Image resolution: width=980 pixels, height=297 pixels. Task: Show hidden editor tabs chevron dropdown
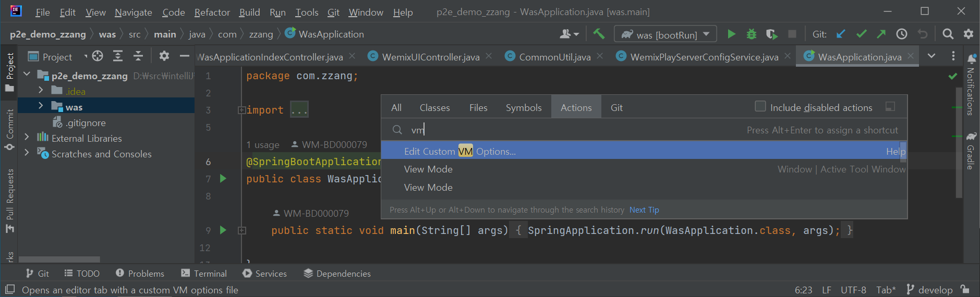tap(931, 56)
